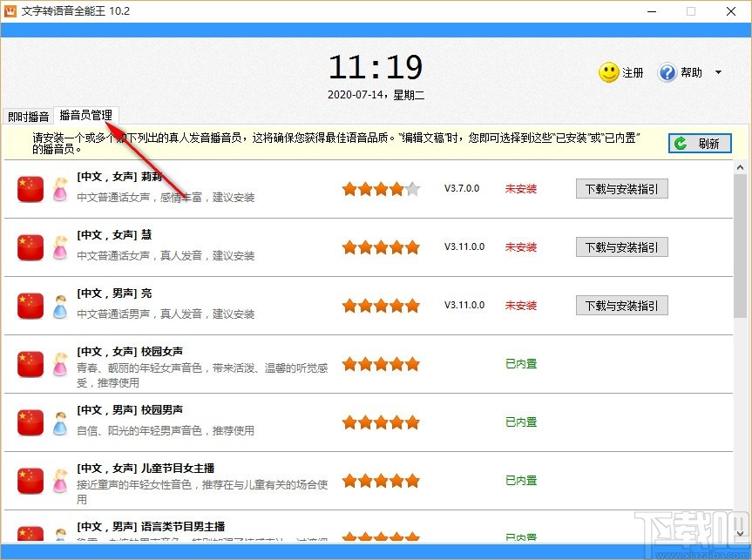
Task: Click 下载与安装指引 for voice 莉莉
Action: pyautogui.click(x=621, y=189)
